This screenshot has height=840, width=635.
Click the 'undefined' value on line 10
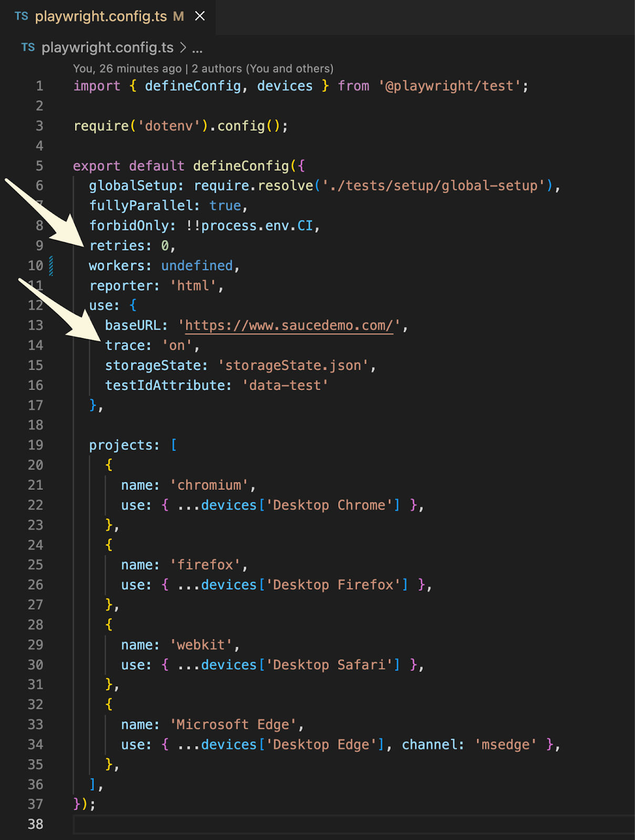[197, 266]
